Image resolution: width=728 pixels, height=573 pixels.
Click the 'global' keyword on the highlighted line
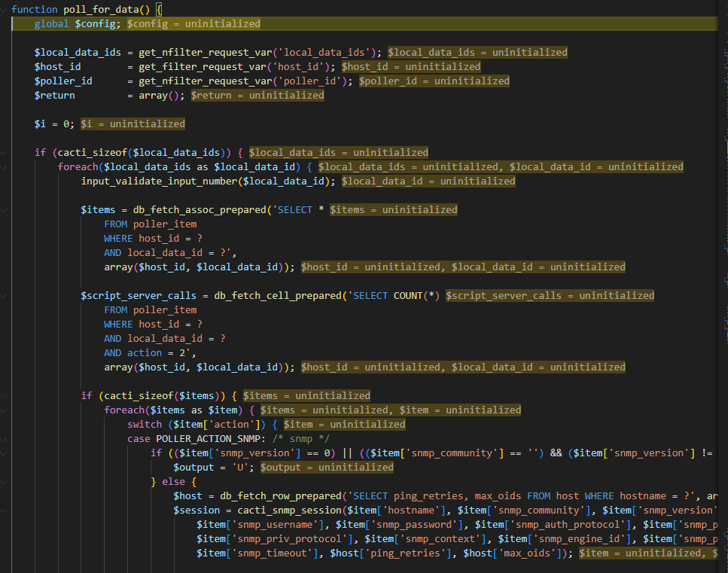tap(51, 23)
